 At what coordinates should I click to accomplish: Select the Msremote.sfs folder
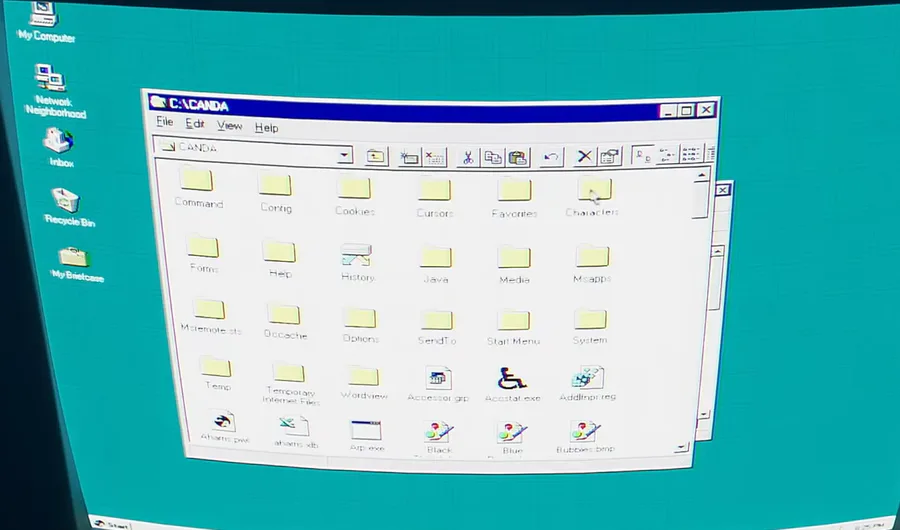pyautogui.click(x=210, y=316)
